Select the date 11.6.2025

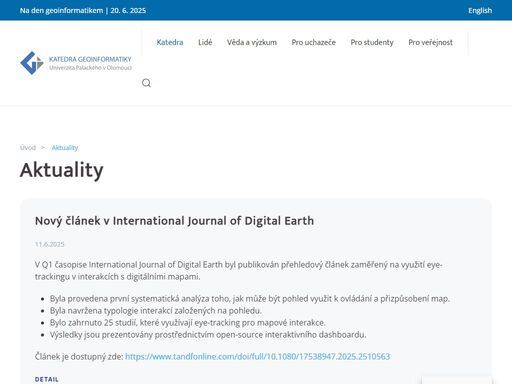49,244
